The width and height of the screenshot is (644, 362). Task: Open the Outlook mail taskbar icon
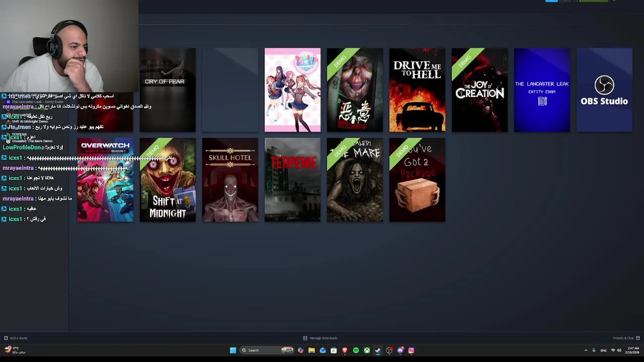(x=323, y=350)
